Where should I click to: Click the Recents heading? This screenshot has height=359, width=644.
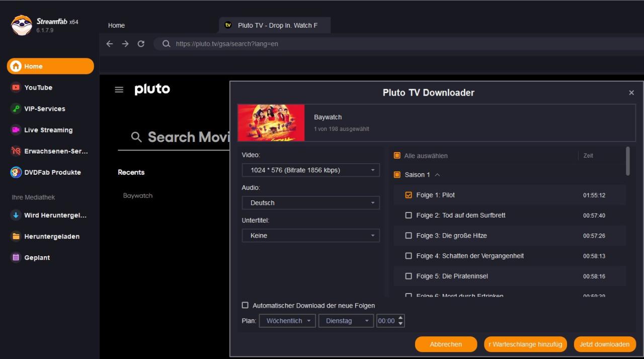131,172
